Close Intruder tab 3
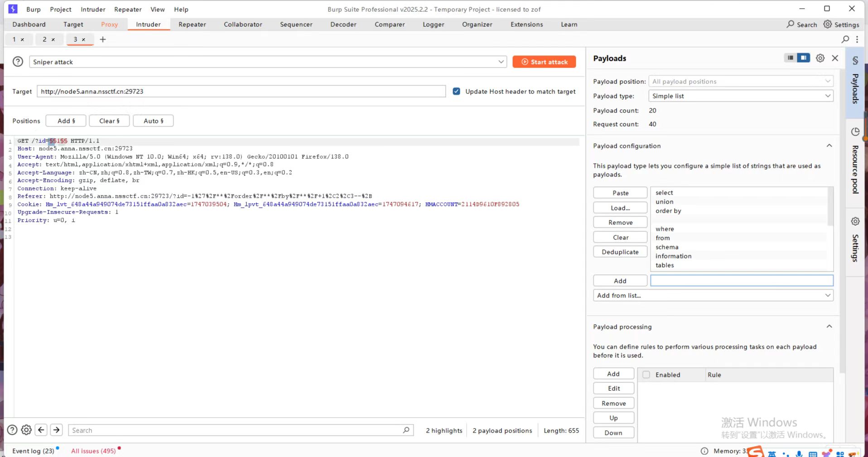The image size is (868, 457). click(83, 39)
